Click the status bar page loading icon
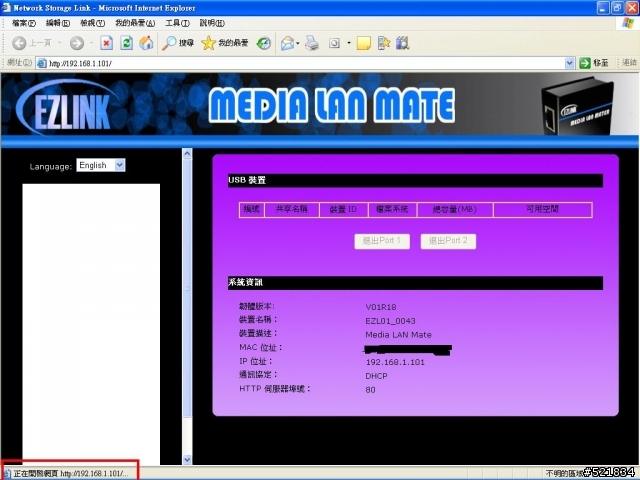The image size is (640, 480). [x=7, y=473]
